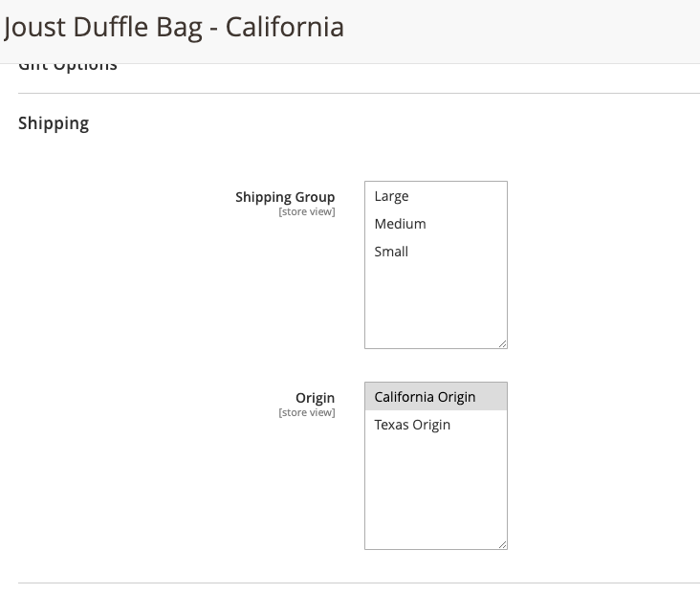Pick Small in the Shipping Group list
Image resolution: width=700 pixels, height=594 pixels.
click(x=391, y=252)
